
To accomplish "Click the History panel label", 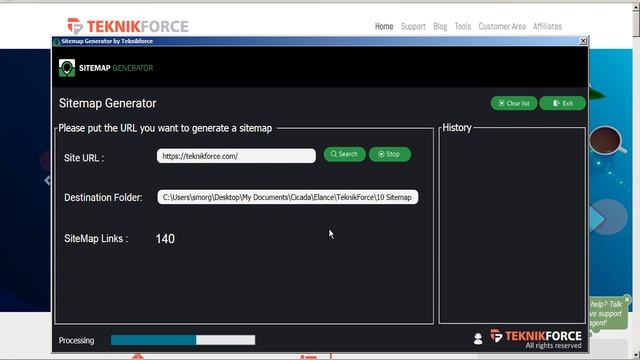I will coord(457,128).
